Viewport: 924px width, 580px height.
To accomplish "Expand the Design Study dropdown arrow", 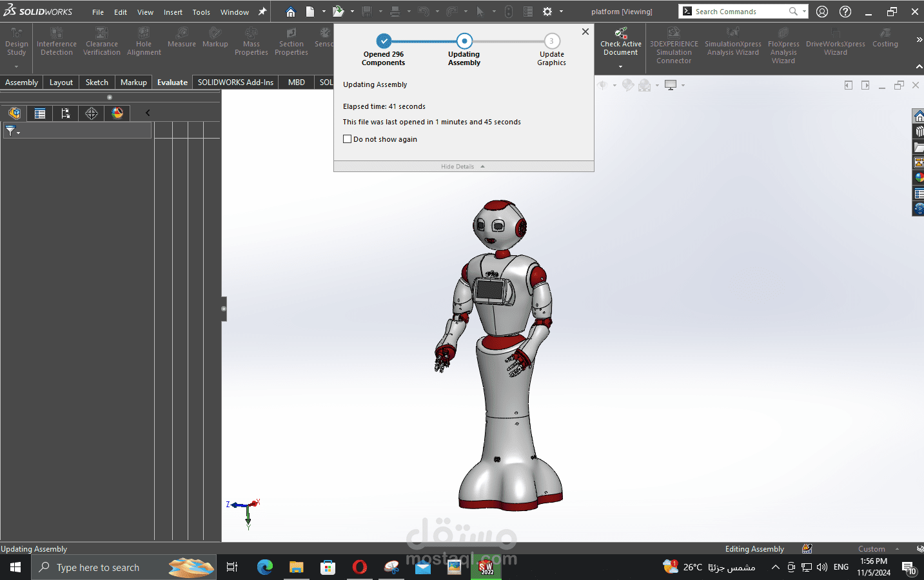I will 16,66.
